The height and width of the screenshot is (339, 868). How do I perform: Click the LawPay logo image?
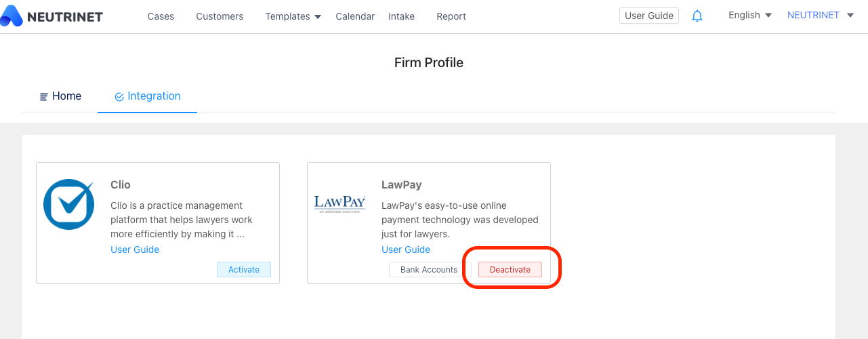(340, 204)
